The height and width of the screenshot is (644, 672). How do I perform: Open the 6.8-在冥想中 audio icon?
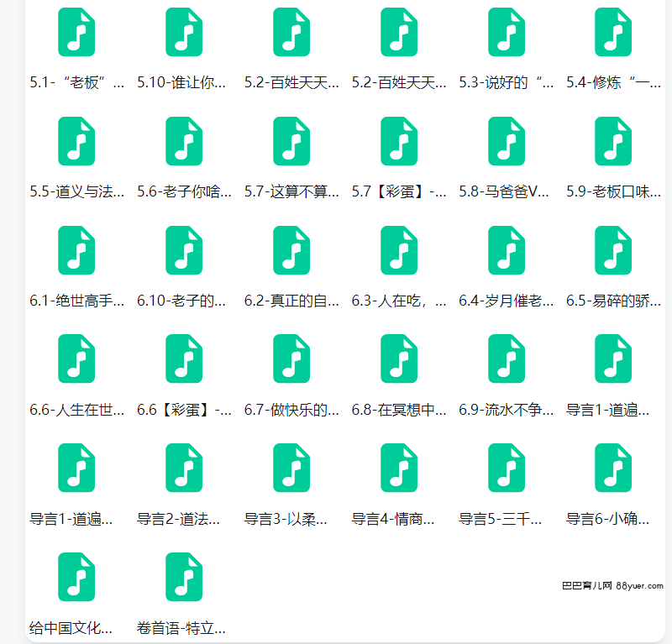[x=399, y=359]
